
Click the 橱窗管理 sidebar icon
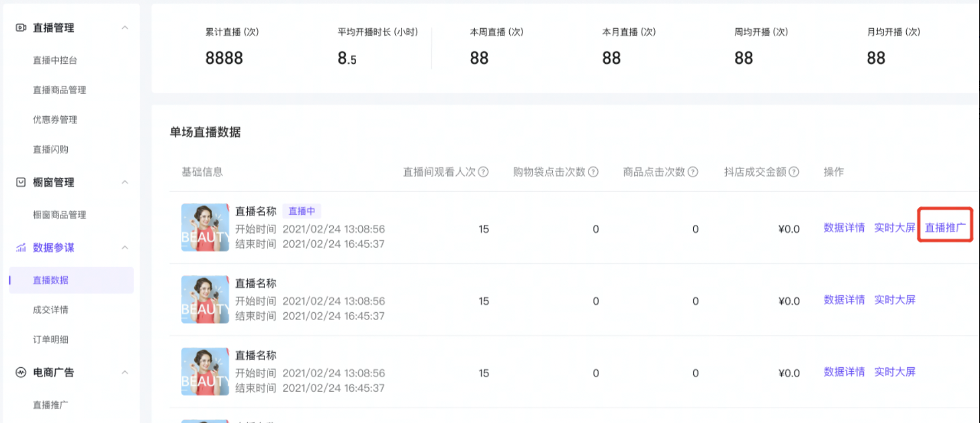click(21, 182)
